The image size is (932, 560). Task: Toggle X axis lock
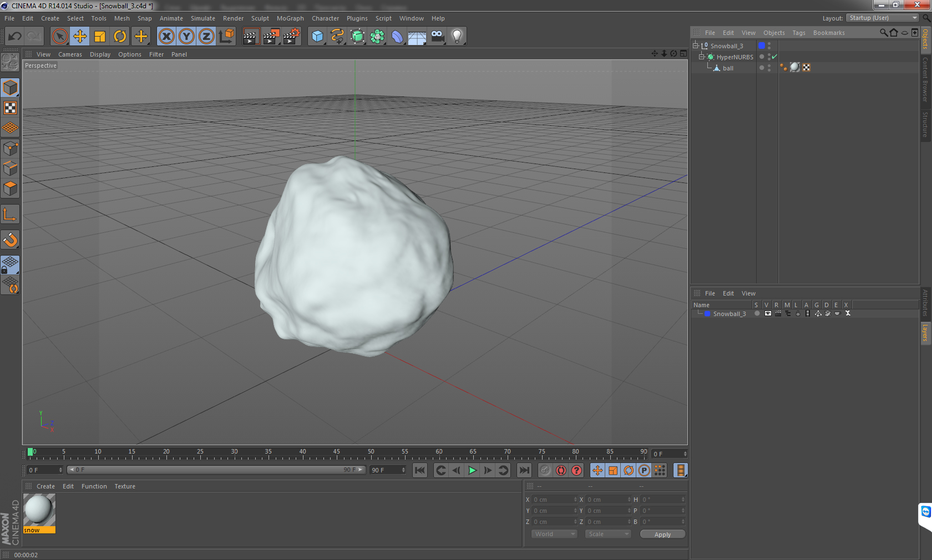point(166,37)
